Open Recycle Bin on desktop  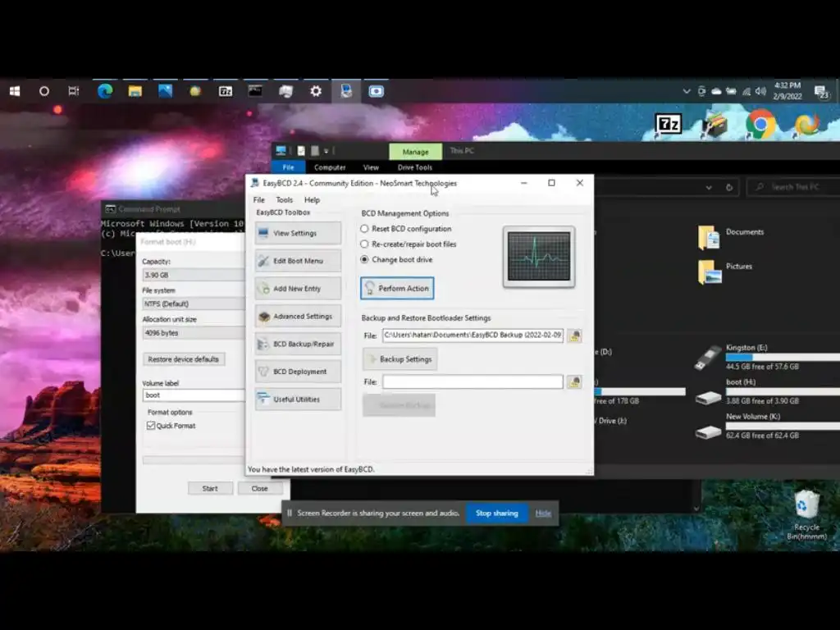[x=806, y=515]
